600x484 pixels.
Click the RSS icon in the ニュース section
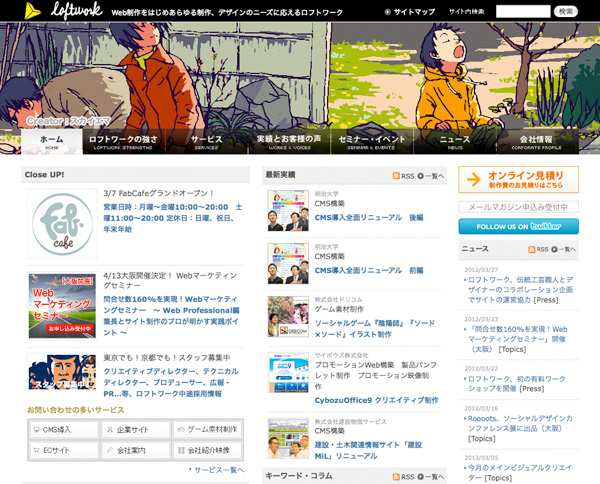[530, 249]
